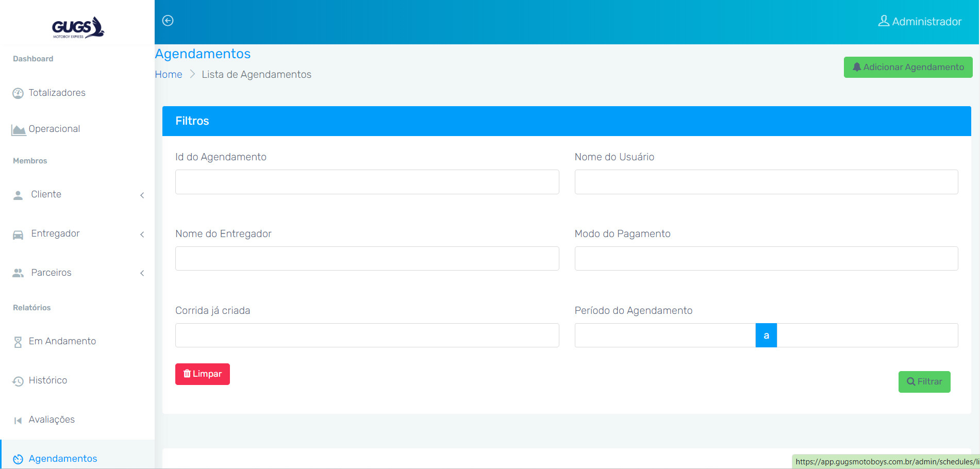Open Corrida já criada filter field
This screenshot has height=469, width=980.
click(367, 335)
